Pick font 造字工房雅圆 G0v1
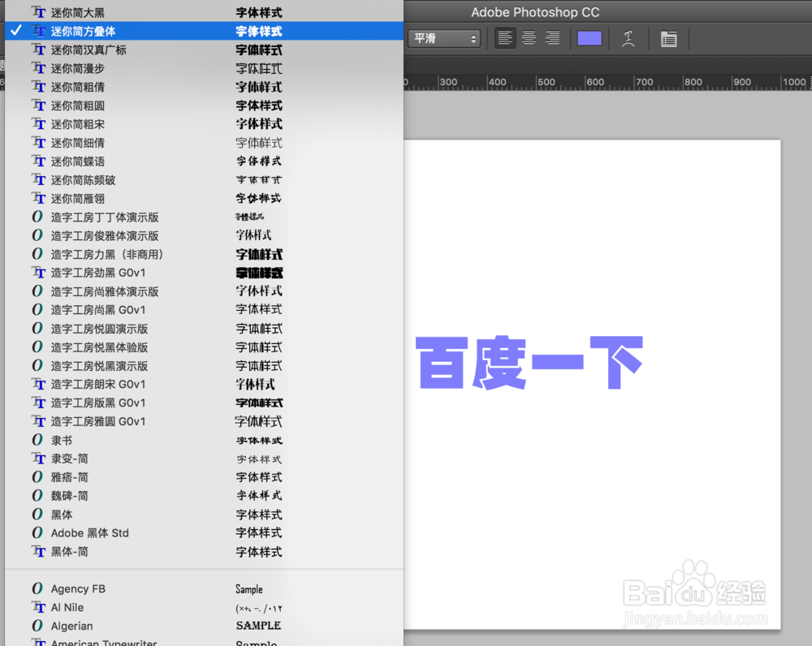 point(204,421)
